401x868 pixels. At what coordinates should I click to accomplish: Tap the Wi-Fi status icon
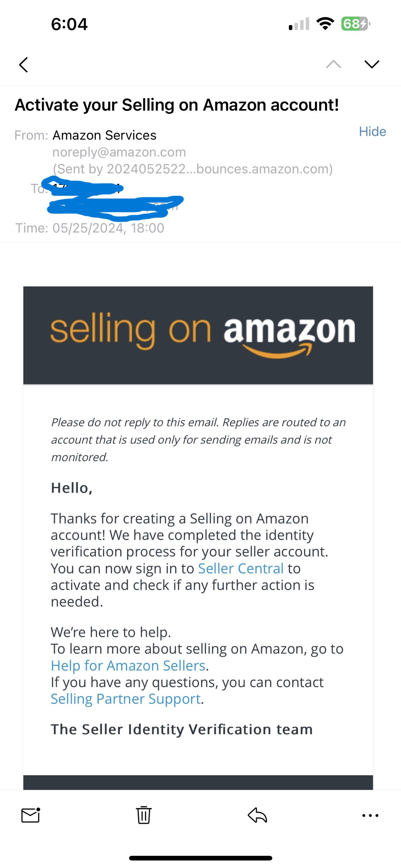click(325, 24)
